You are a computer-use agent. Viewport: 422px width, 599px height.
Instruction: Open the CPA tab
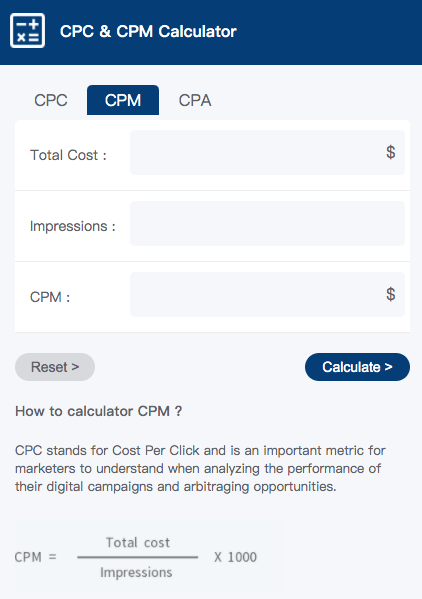click(195, 100)
